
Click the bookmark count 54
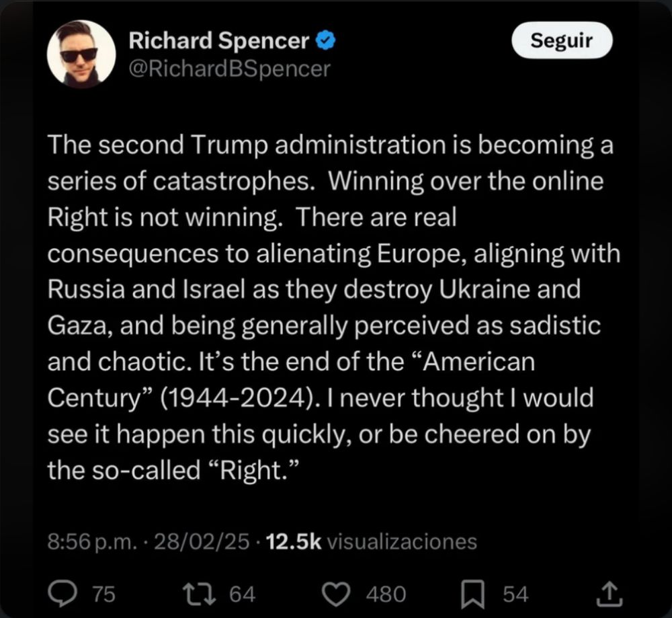515,593
